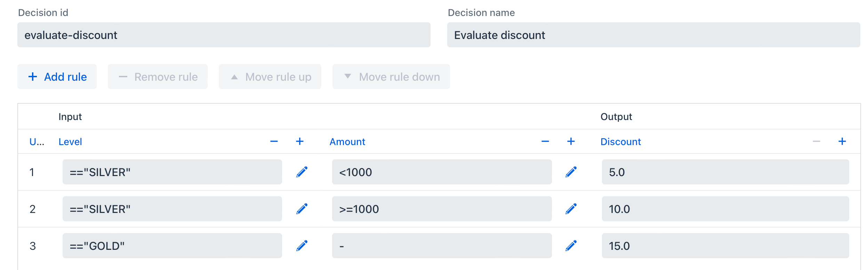Add a new rule to the table
Screen dimensions: 868x270
tap(57, 77)
